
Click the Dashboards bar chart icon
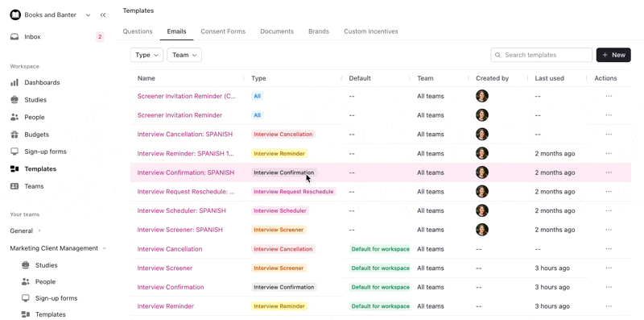coord(14,82)
